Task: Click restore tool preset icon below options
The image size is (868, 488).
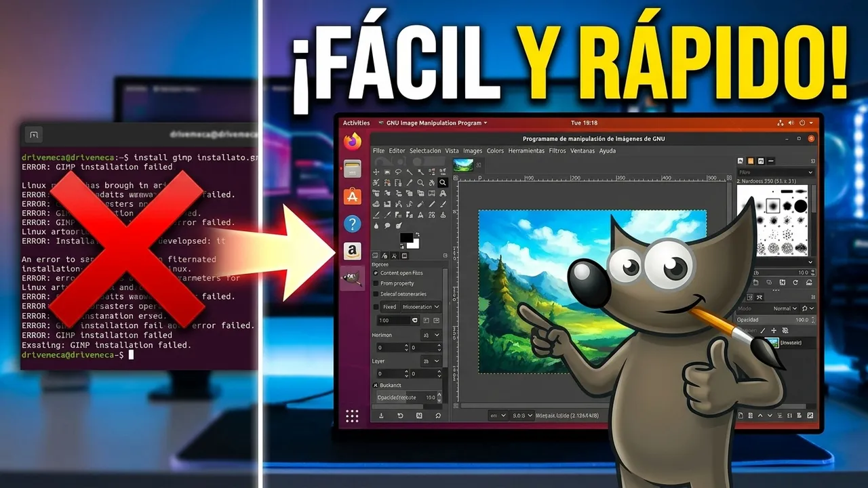Action: 400,415
